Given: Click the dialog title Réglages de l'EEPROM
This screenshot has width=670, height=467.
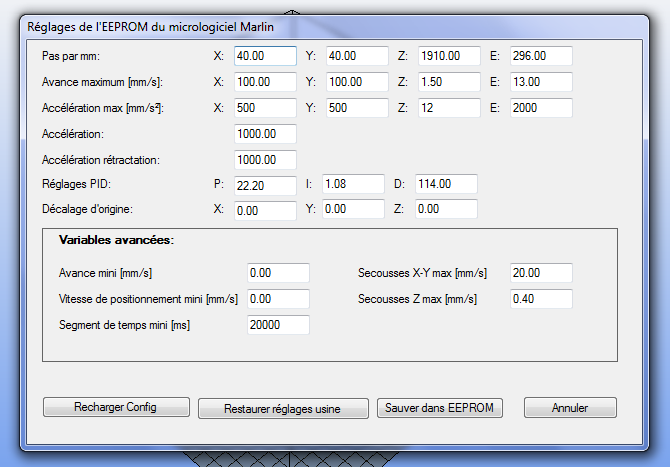Looking at the screenshot, I should pos(150,27).
